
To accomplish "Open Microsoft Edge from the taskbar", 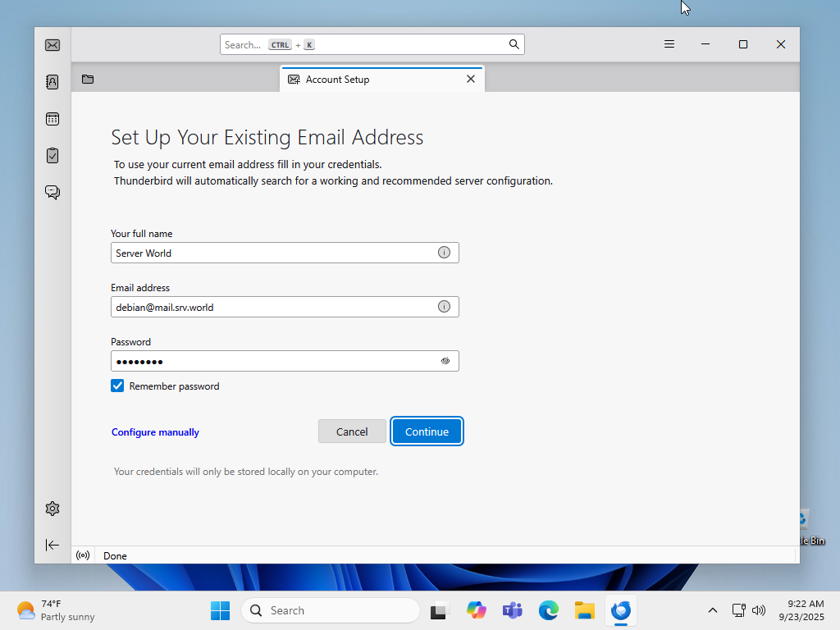I will pyautogui.click(x=549, y=610).
